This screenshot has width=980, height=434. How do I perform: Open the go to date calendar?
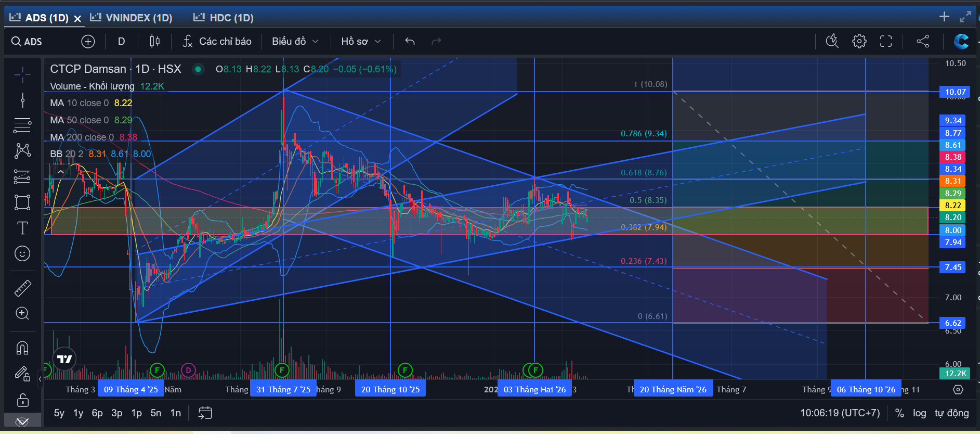point(205,413)
